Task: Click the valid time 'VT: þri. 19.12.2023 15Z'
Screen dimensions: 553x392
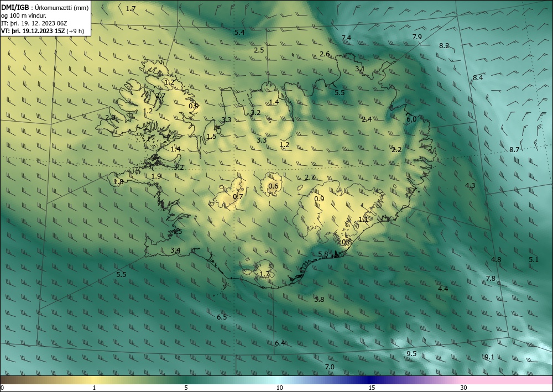Action: (x=33, y=31)
